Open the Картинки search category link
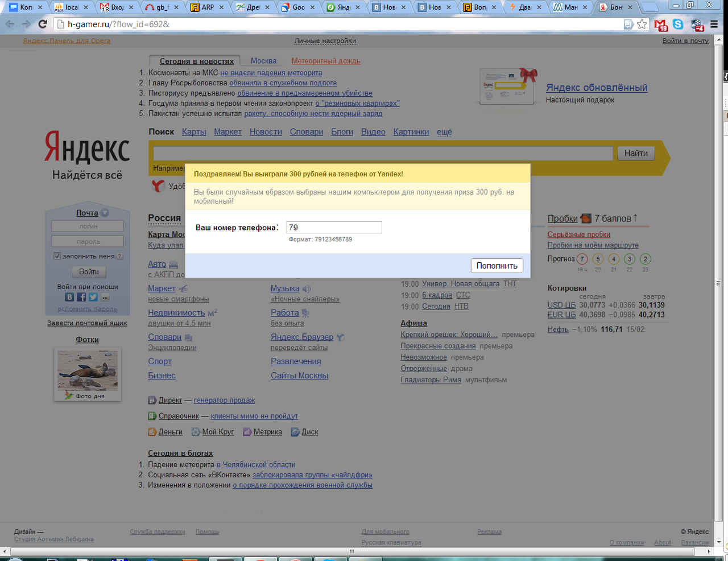This screenshot has width=728, height=561. [411, 132]
